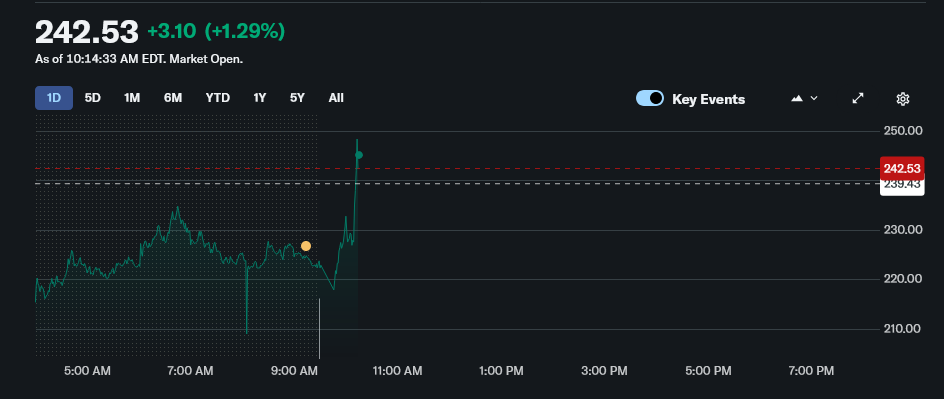This screenshot has height=399, width=944.
Task: Click the +3.10 (+1.29%) change text
Action: 216,31
